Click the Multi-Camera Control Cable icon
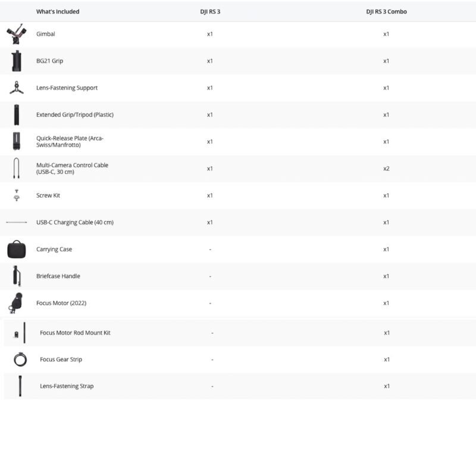This screenshot has height=476, width=476. 17,168
